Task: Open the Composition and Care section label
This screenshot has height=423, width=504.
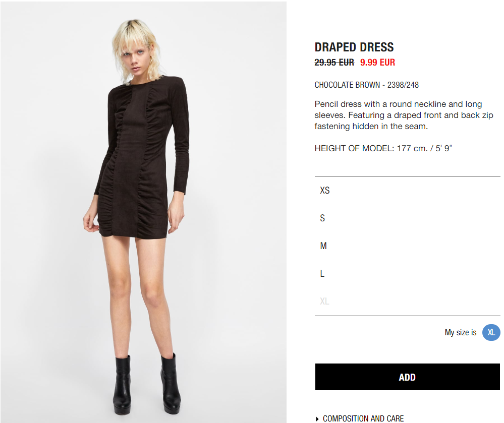Action: pos(363,418)
